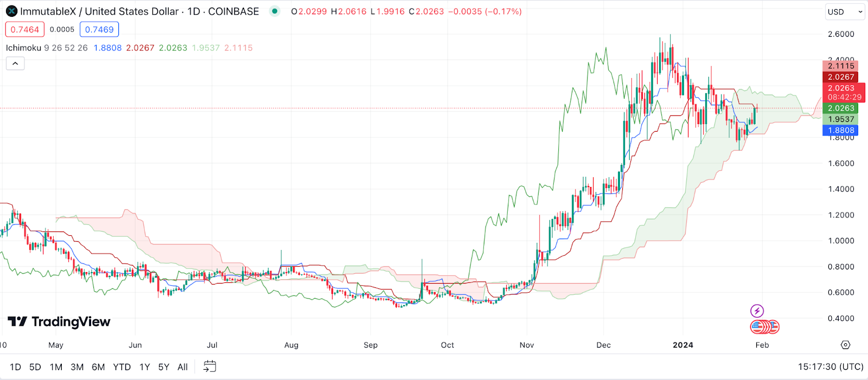This screenshot has height=380, width=868.
Task: Click the 2.6000 price scale label
Action: click(x=841, y=34)
